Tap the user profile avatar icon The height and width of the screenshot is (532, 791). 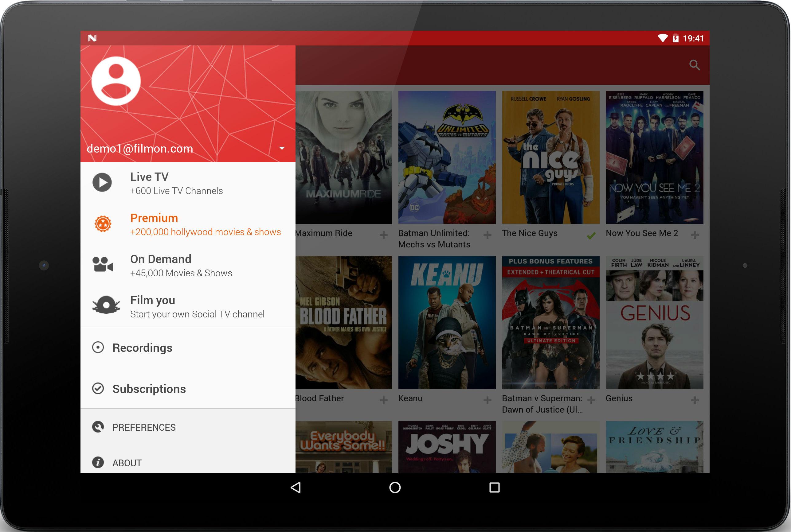click(x=116, y=81)
